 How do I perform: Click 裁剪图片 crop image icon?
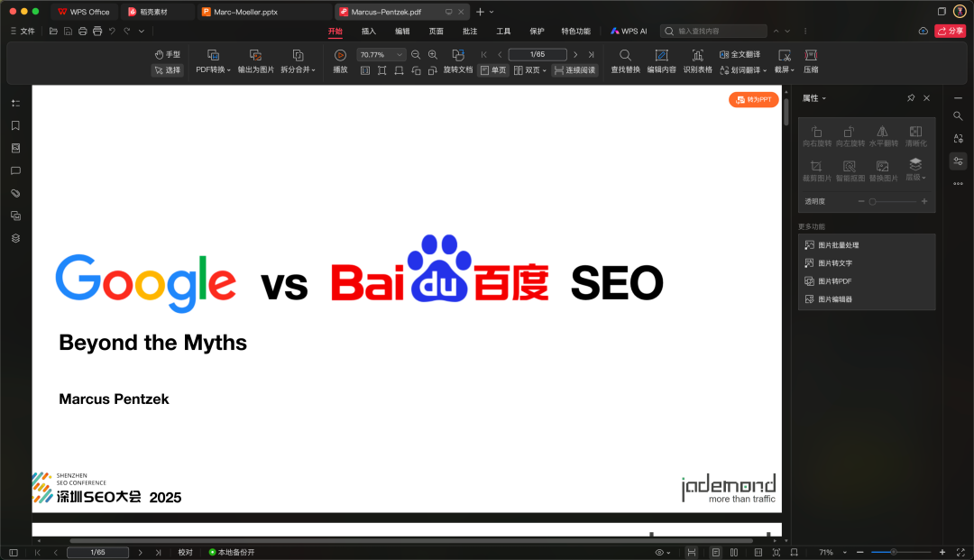tap(816, 170)
